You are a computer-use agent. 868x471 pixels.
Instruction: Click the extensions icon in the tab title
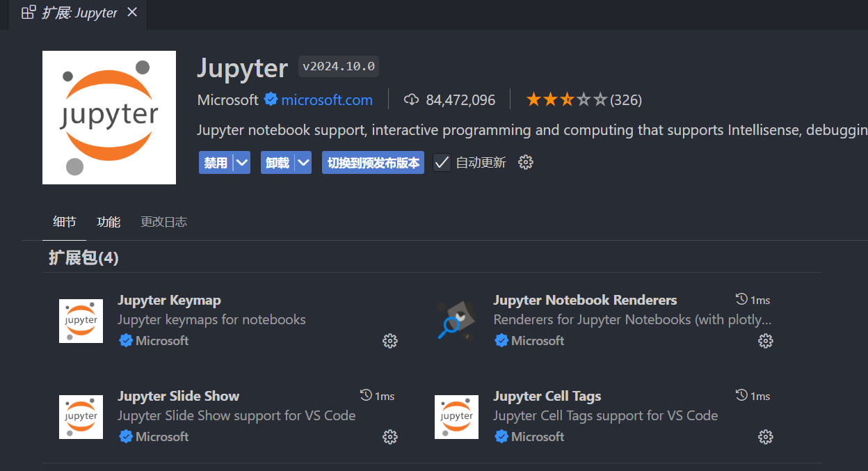(29, 13)
